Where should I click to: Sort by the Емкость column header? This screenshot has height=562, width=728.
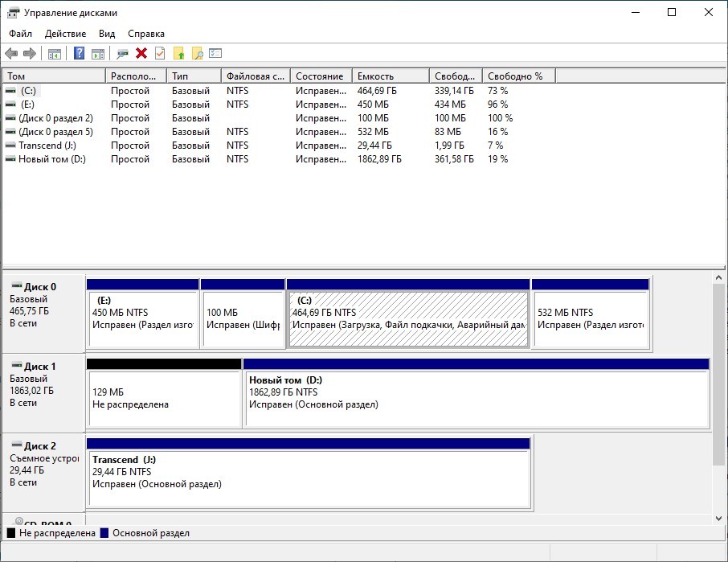click(391, 76)
